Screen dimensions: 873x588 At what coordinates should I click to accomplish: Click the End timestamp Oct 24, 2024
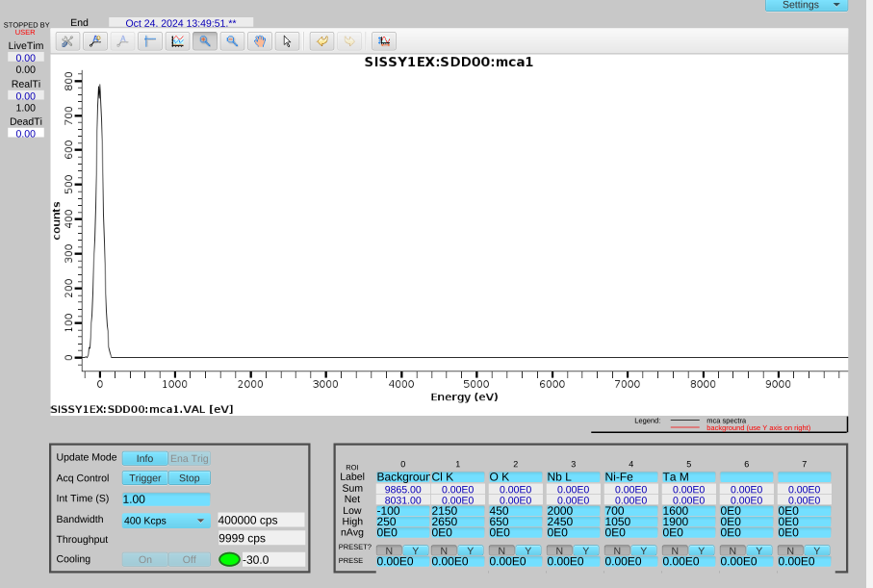coord(181,23)
